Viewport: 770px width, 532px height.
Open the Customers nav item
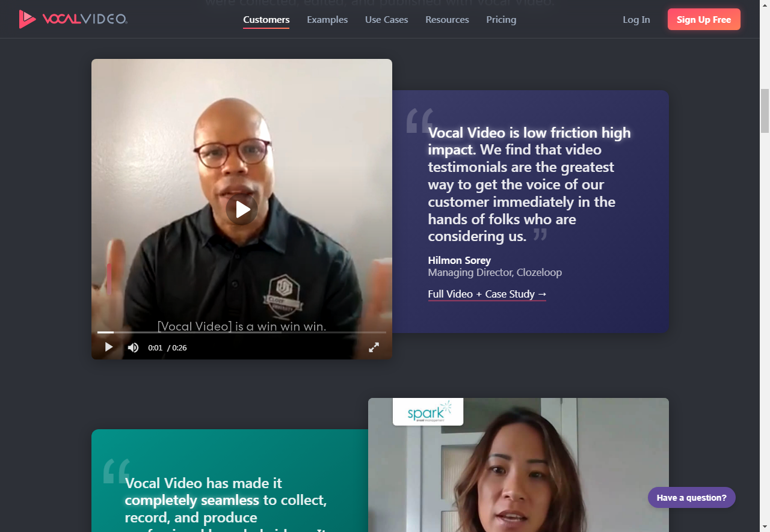(266, 19)
